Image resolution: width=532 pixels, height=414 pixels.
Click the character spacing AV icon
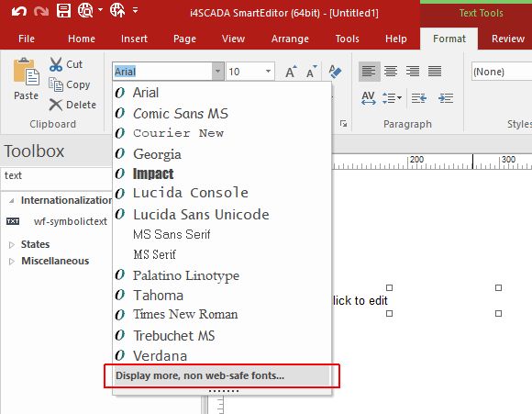tap(368, 98)
